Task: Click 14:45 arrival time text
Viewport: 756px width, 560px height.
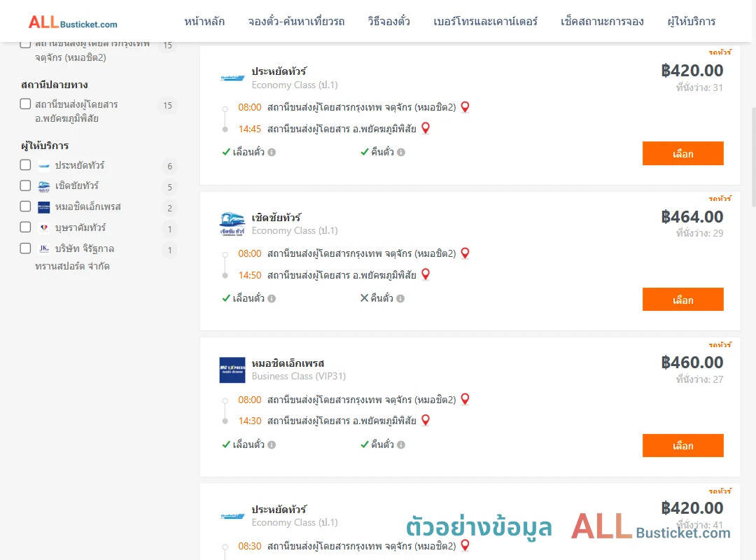Action: point(250,129)
